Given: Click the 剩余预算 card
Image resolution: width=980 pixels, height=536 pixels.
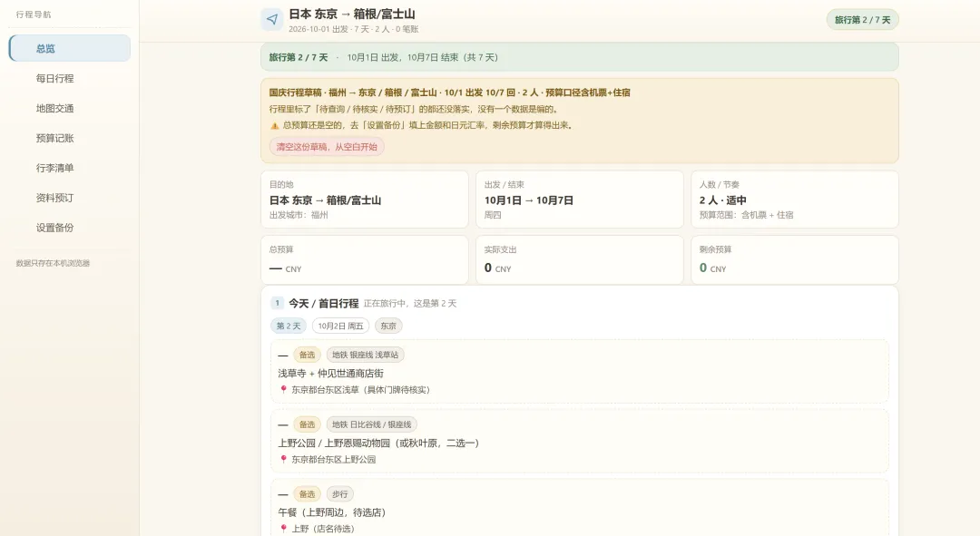Looking at the screenshot, I should click(x=794, y=260).
